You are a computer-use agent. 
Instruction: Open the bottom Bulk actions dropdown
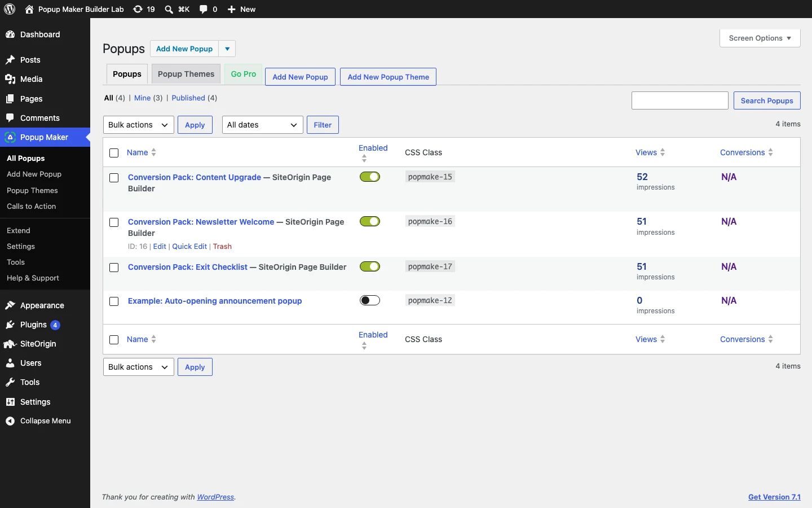pyautogui.click(x=139, y=367)
